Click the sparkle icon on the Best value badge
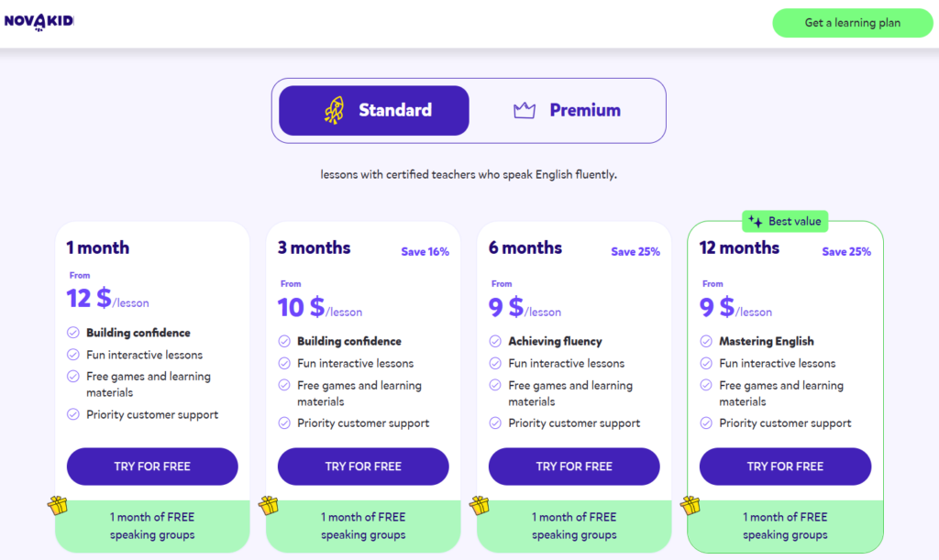 (x=757, y=221)
